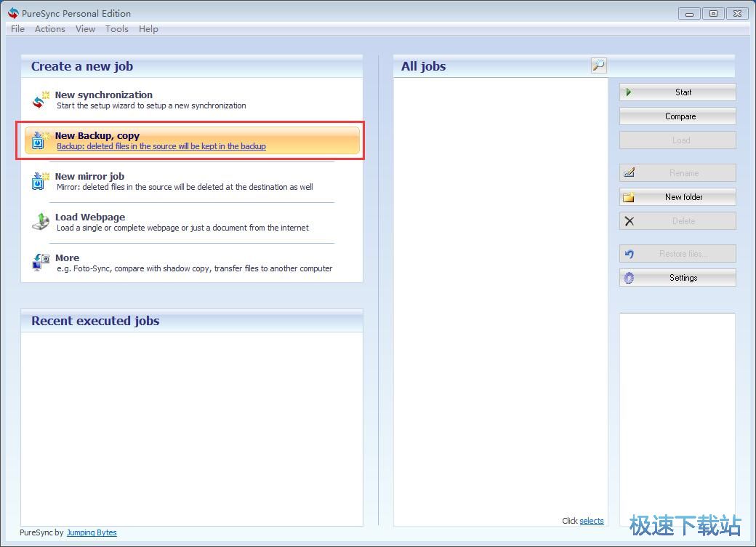The width and height of the screenshot is (756, 547).
Task: Click the pencil icon beside Rename
Action: coord(629,172)
